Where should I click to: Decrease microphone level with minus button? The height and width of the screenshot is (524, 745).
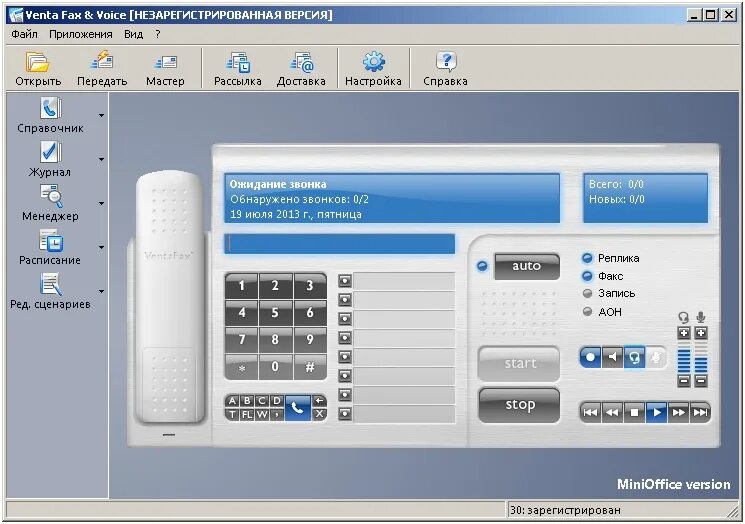[701, 381]
